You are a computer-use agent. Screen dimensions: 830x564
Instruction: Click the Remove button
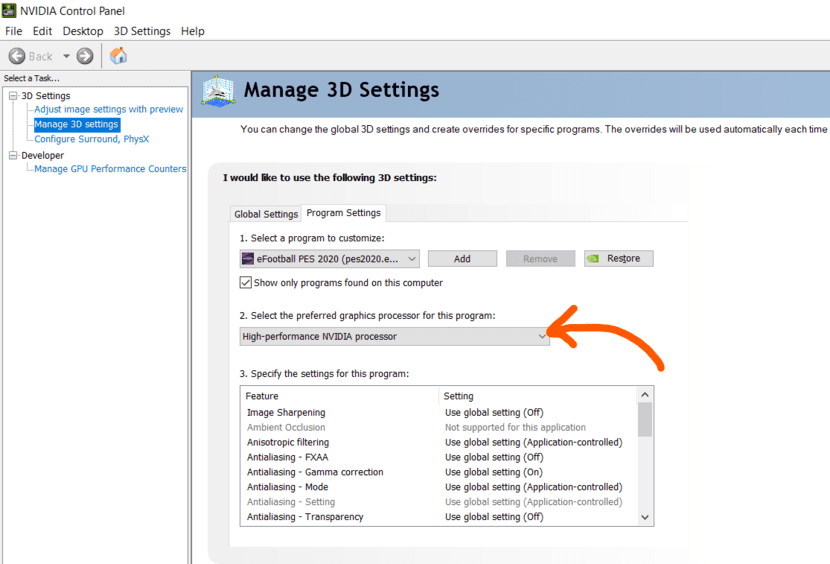pos(540,258)
